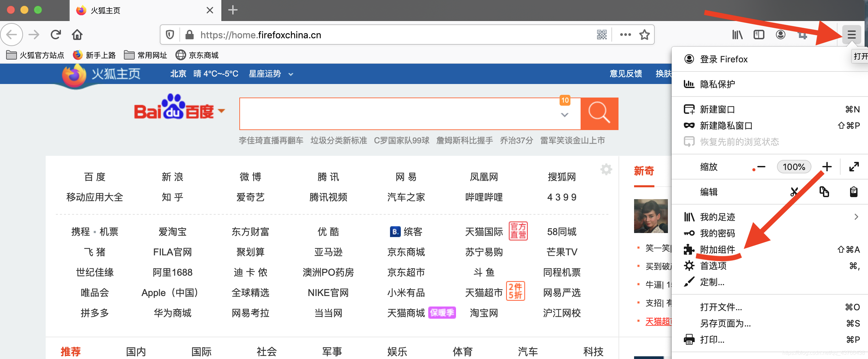868x359 pixels.
Task: Open the Baidu search engine dropdown arrow
Action: point(221,111)
